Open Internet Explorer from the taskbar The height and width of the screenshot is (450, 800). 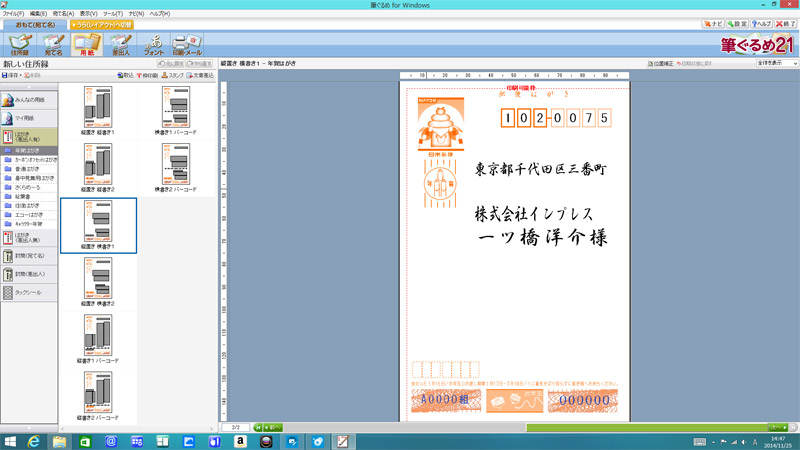(34, 441)
